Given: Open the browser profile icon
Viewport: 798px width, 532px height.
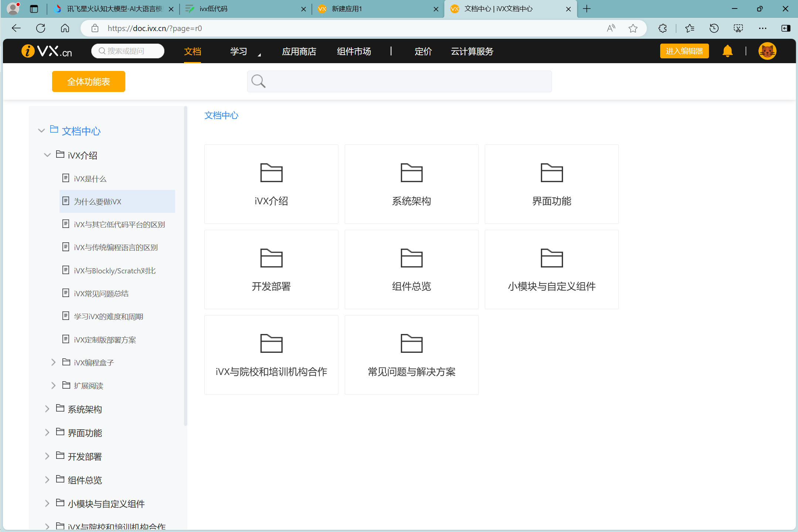Looking at the screenshot, I should coord(13,8).
